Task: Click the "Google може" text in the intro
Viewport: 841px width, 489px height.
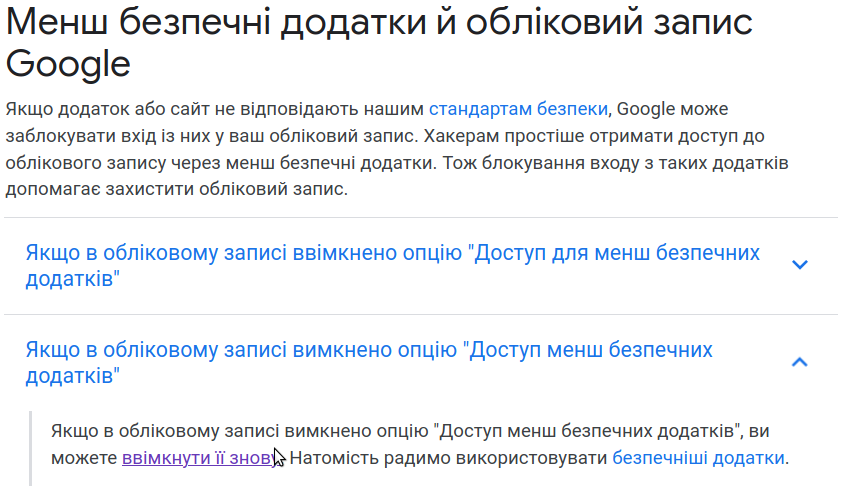Action: pyautogui.click(x=673, y=109)
